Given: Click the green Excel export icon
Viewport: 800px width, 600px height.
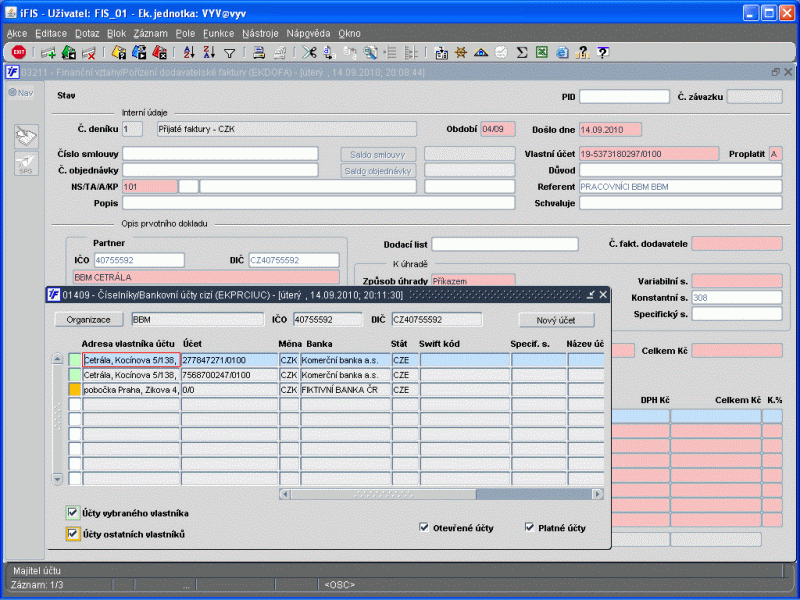Looking at the screenshot, I should click(x=541, y=52).
